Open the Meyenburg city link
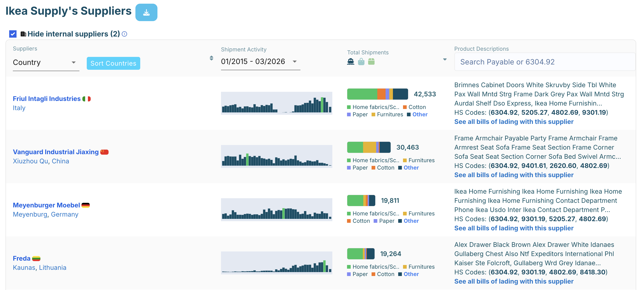The height and width of the screenshot is (290, 644). point(30,215)
